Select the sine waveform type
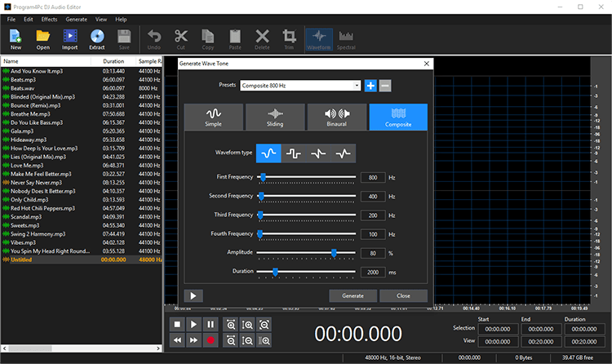 (268, 152)
